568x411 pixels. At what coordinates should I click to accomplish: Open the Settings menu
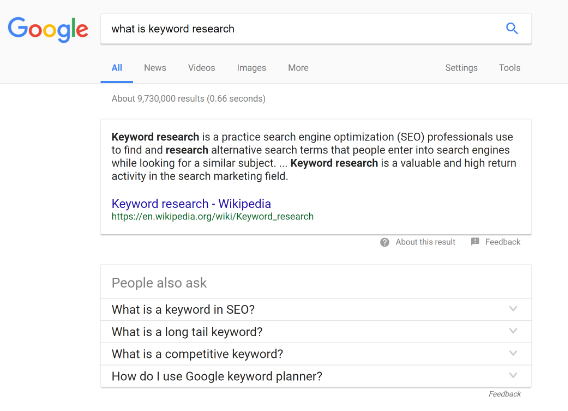[461, 68]
